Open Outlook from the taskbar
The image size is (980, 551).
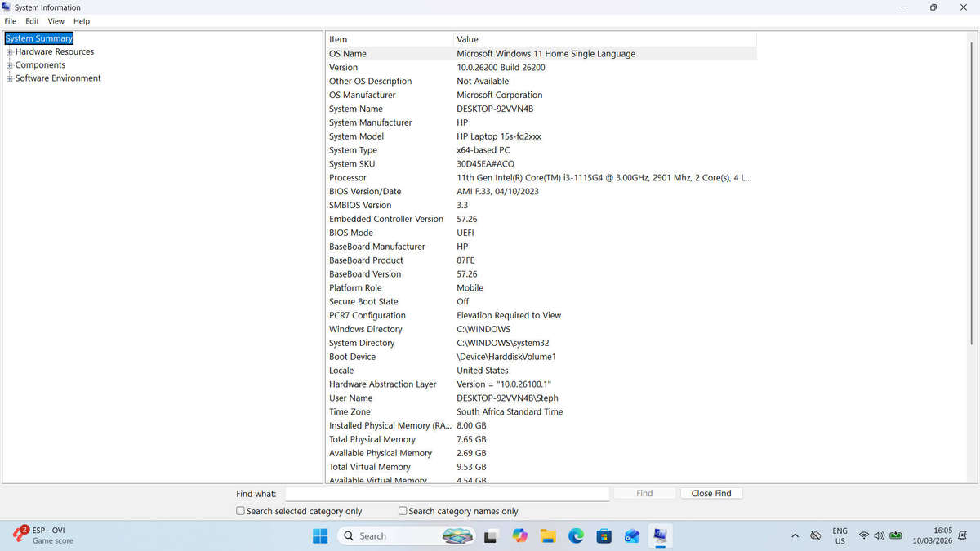pyautogui.click(x=631, y=535)
